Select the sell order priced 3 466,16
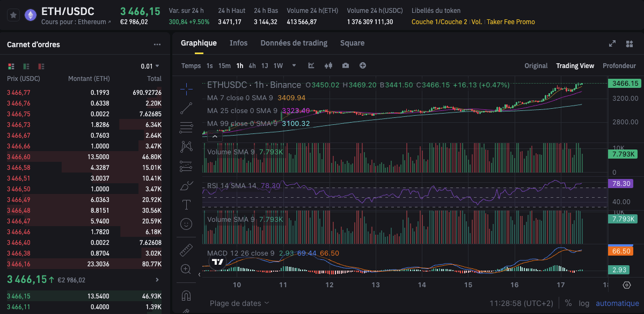644x314 pixels. (84, 264)
